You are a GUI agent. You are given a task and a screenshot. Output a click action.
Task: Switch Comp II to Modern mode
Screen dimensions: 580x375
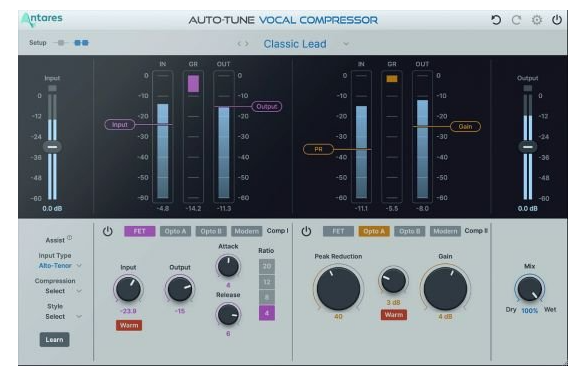(445, 232)
